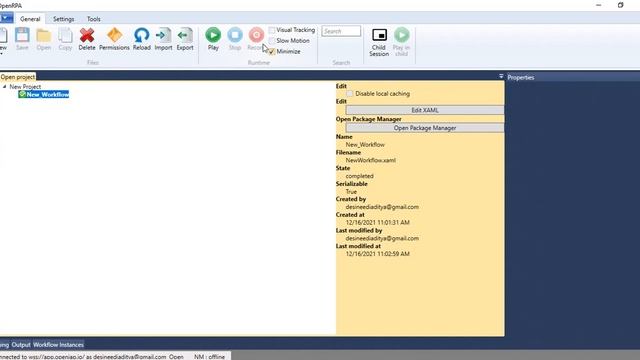Click the Serializable value True
Image resolution: width=640 pixels, height=360 pixels.
click(351, 191)
